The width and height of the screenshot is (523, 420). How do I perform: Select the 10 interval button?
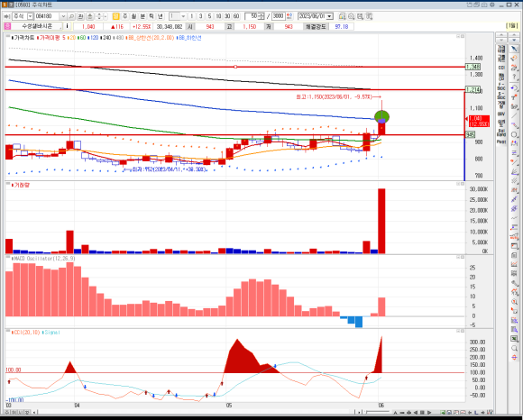(218, 16)
